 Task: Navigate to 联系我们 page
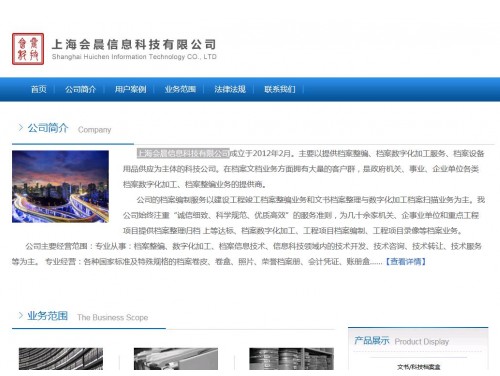280,89
